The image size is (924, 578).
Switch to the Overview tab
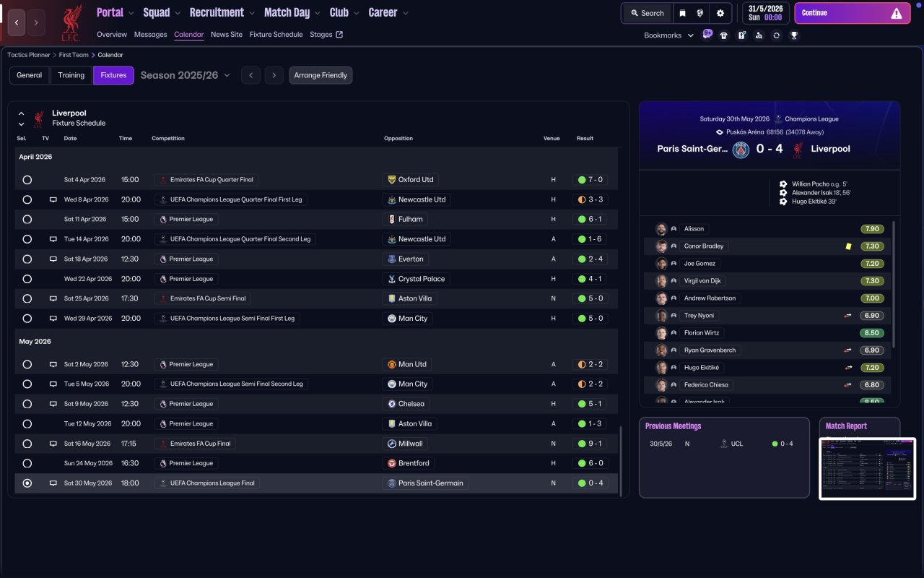pyautogui.click(x=112, y=35)
